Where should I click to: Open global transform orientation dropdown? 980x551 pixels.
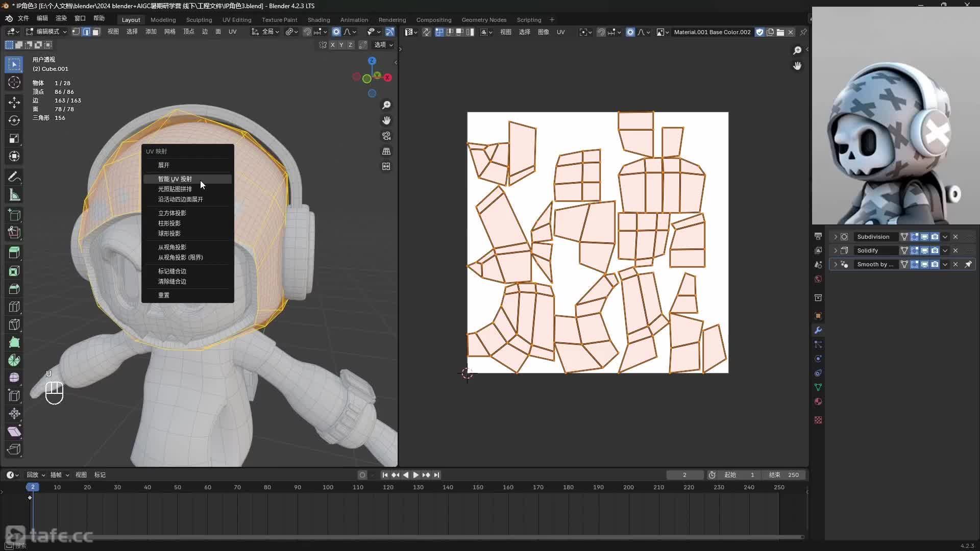(x=265, y=32)
